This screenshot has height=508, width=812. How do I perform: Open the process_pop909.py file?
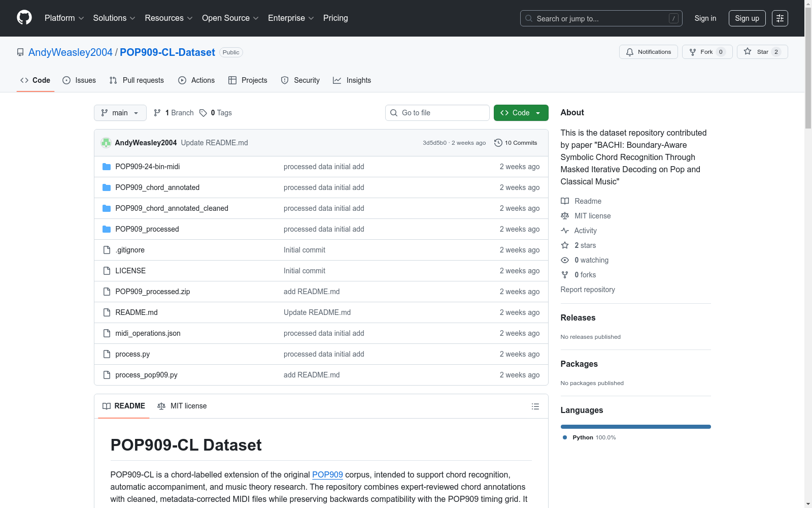click(146, 375)
